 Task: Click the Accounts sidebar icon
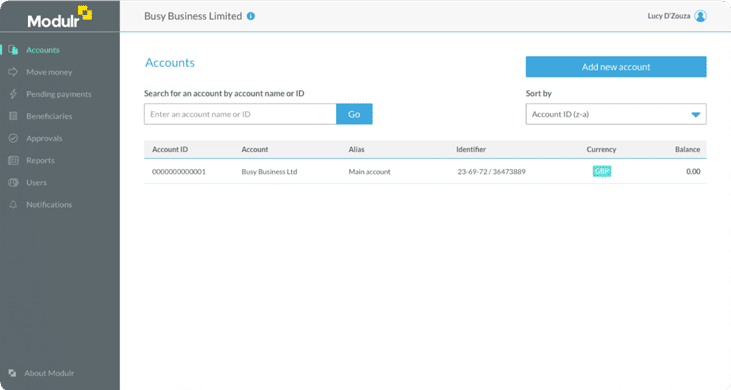coord(13,50)
